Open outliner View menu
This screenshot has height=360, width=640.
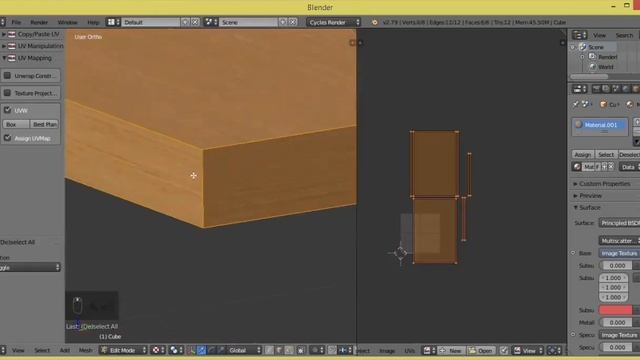click(599, 36)
